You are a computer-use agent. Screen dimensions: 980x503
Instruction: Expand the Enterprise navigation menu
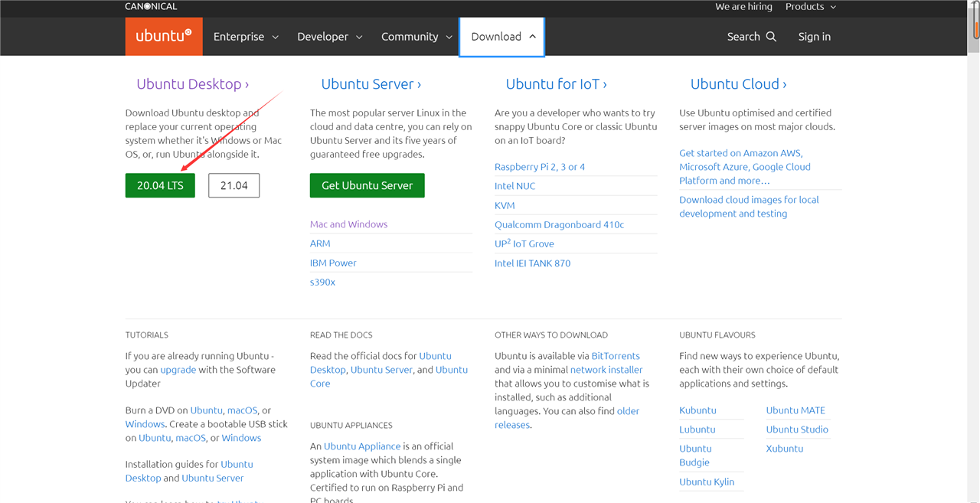click(246, 37)
